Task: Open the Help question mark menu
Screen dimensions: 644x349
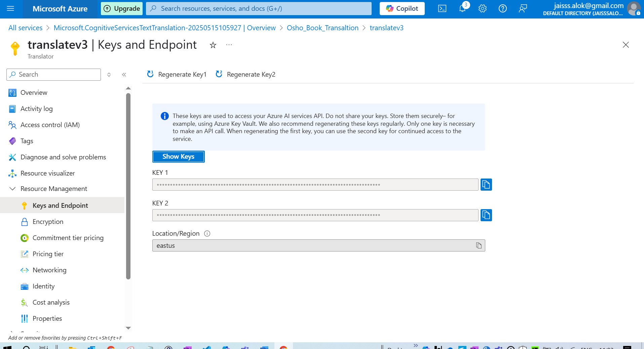Action: click(502, 9)
